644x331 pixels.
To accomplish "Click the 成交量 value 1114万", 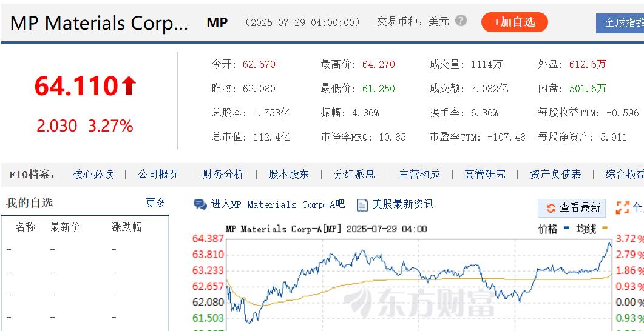I will [487, 64].
